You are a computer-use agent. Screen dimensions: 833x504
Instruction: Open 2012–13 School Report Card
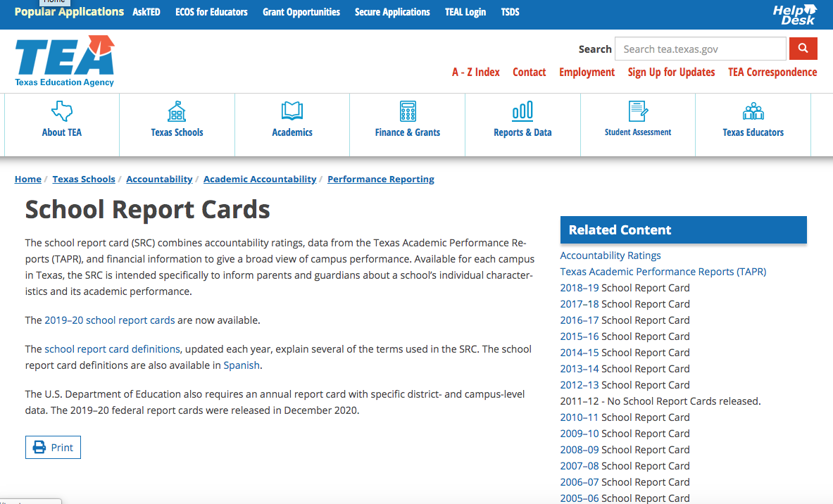tap(579, 385)
